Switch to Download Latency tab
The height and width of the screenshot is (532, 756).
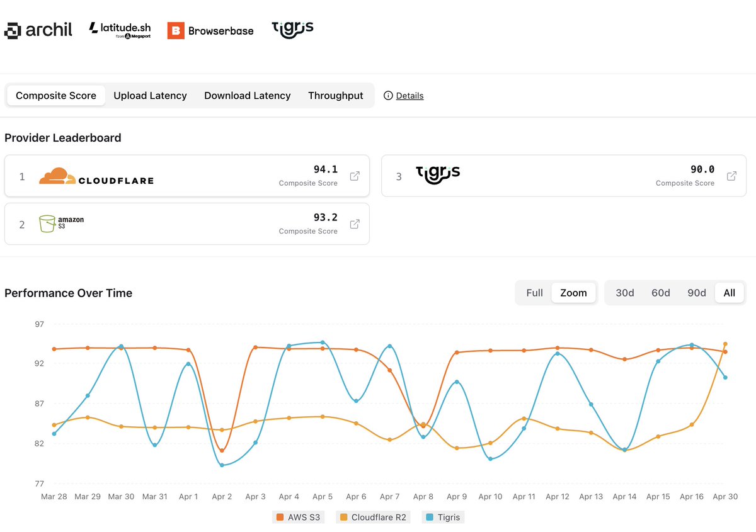(x=248, y=96)
